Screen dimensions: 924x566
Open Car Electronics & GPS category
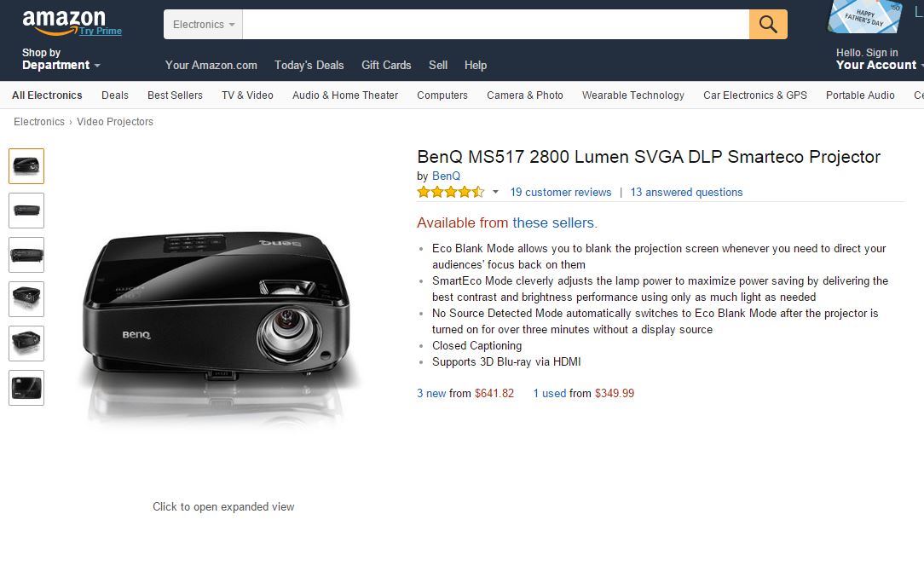755,95
